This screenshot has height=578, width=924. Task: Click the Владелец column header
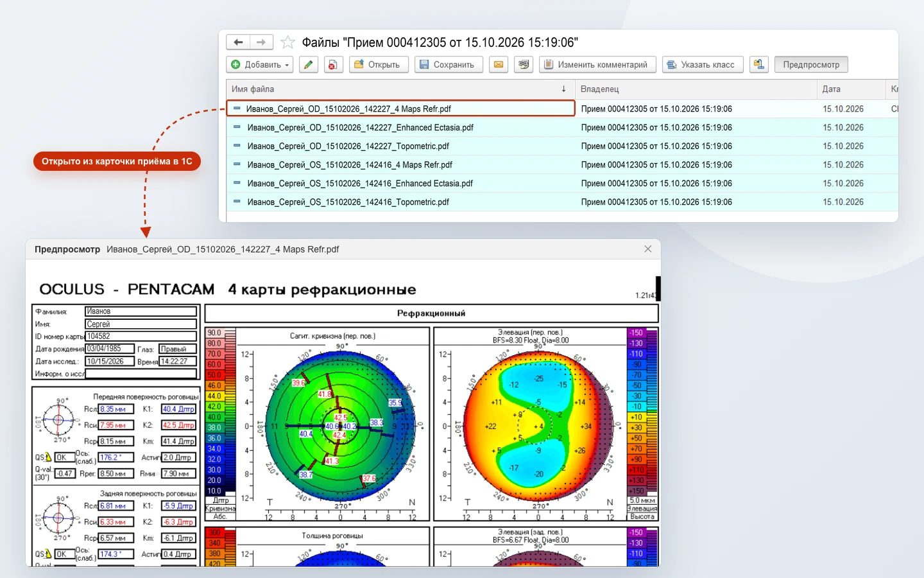696,89
